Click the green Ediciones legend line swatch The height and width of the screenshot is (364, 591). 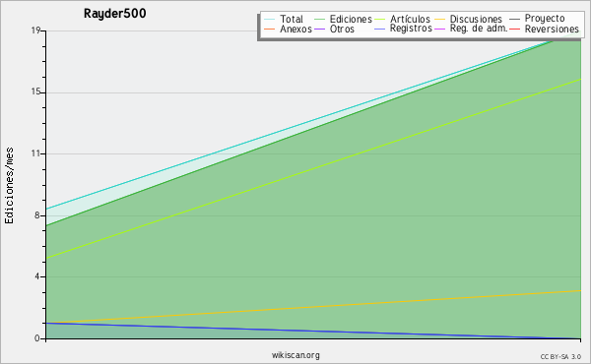coord(319,20)
